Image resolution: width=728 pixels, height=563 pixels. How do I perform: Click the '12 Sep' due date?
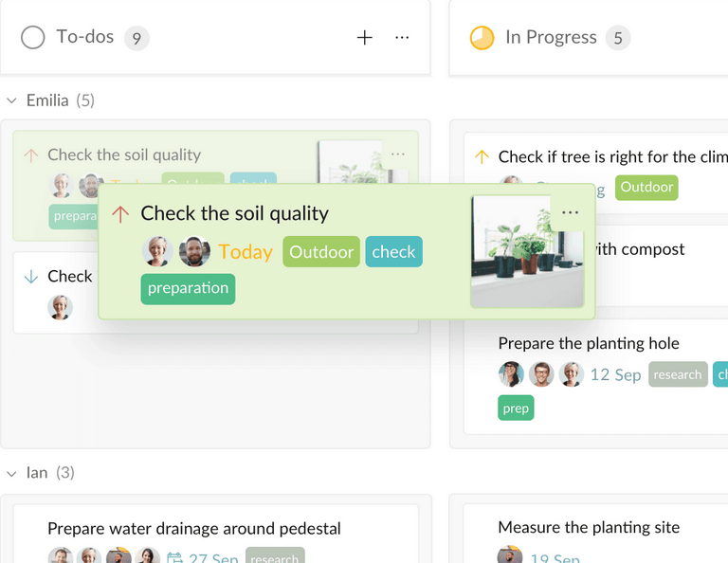click(615, 374)
